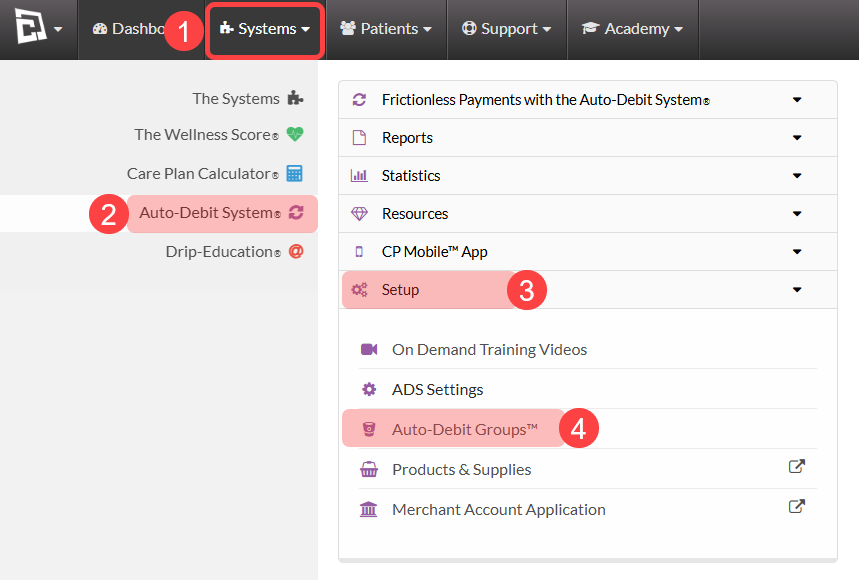Expand the CP Mobile App section

point(587,252)
